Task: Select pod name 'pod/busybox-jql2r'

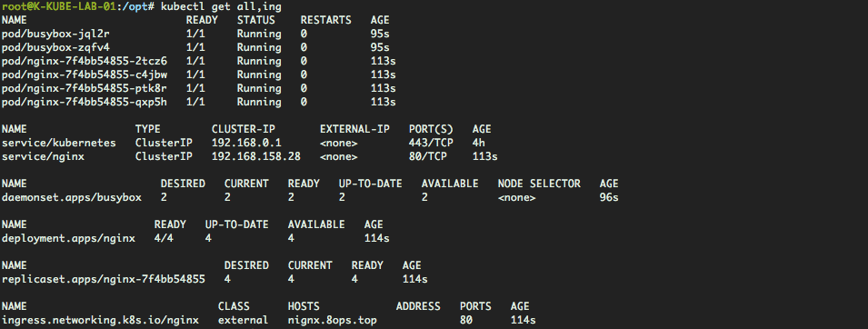Action: coord(56,34)
